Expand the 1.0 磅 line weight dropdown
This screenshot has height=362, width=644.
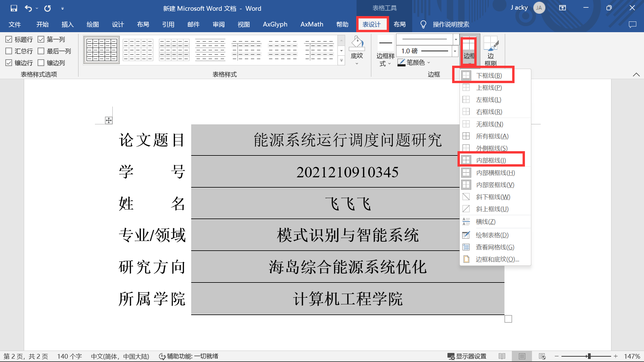(x=455, y=51)
